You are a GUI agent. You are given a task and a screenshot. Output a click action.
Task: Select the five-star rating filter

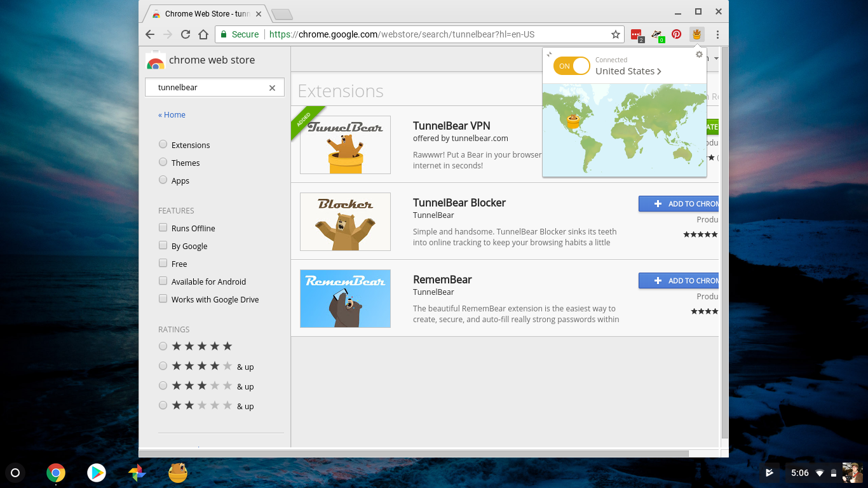point(163,346)
